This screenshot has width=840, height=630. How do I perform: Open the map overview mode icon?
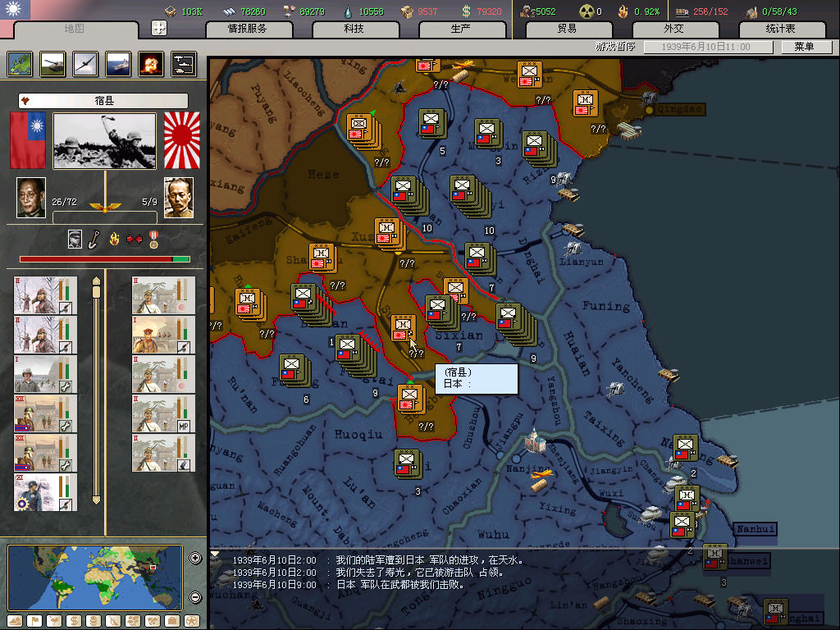[x=20, y=64]
